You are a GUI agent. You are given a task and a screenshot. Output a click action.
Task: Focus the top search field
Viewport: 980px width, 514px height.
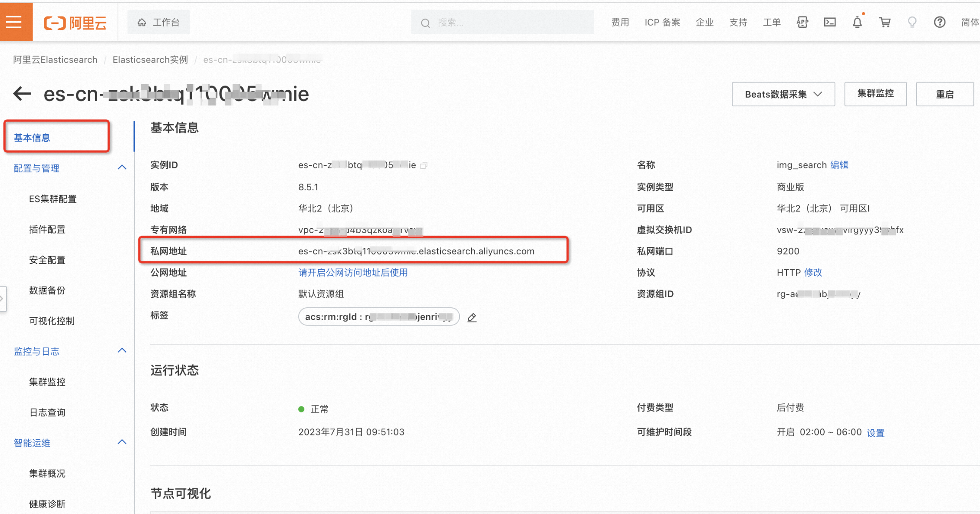(502, 22)
